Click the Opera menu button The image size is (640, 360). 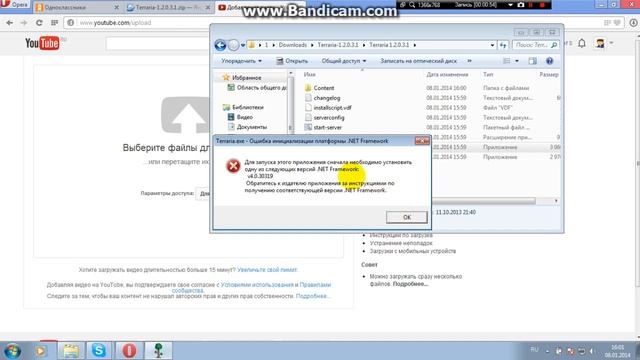[x=15, y=4]
